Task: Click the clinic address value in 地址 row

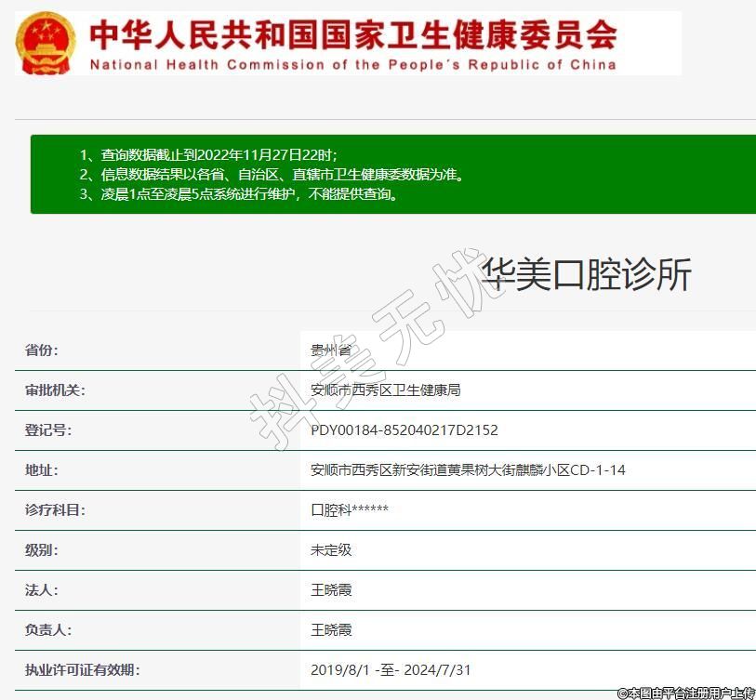Action: 468,470
